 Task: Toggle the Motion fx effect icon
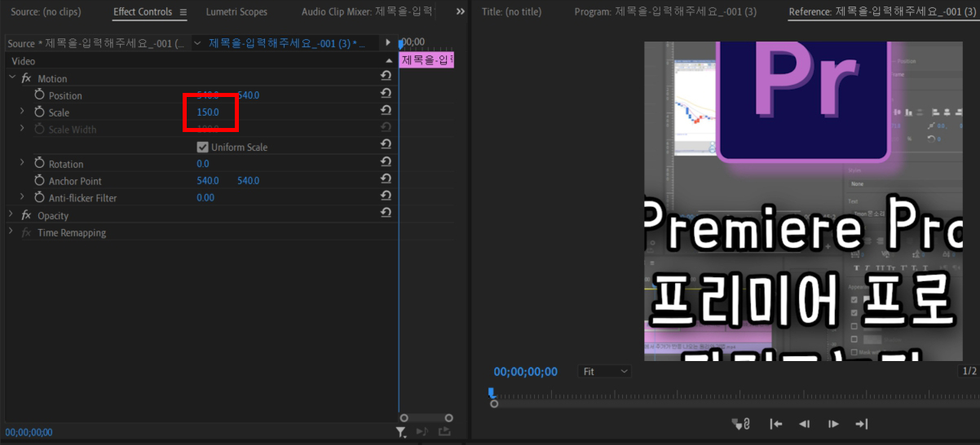tap(26, 78)
